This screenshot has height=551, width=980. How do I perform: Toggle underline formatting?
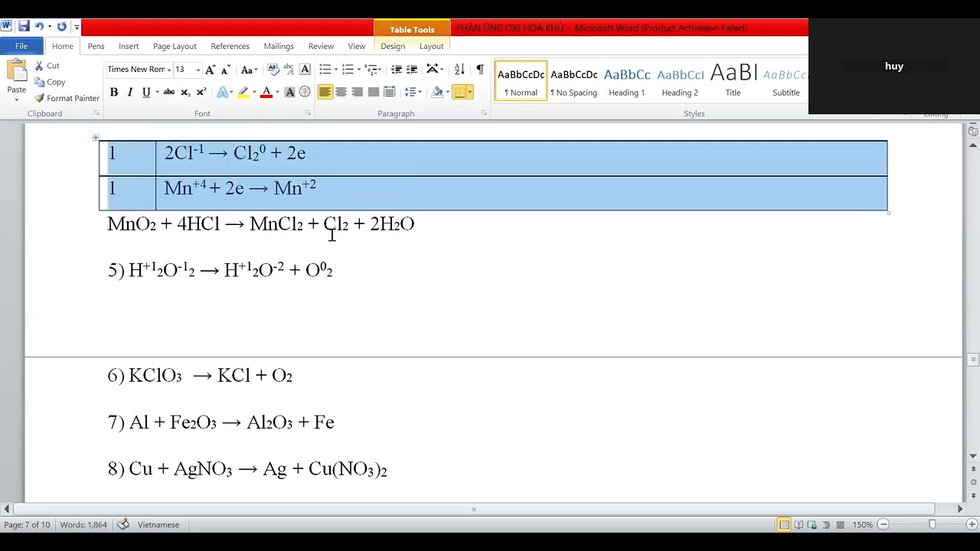click(x=146, y=92)
